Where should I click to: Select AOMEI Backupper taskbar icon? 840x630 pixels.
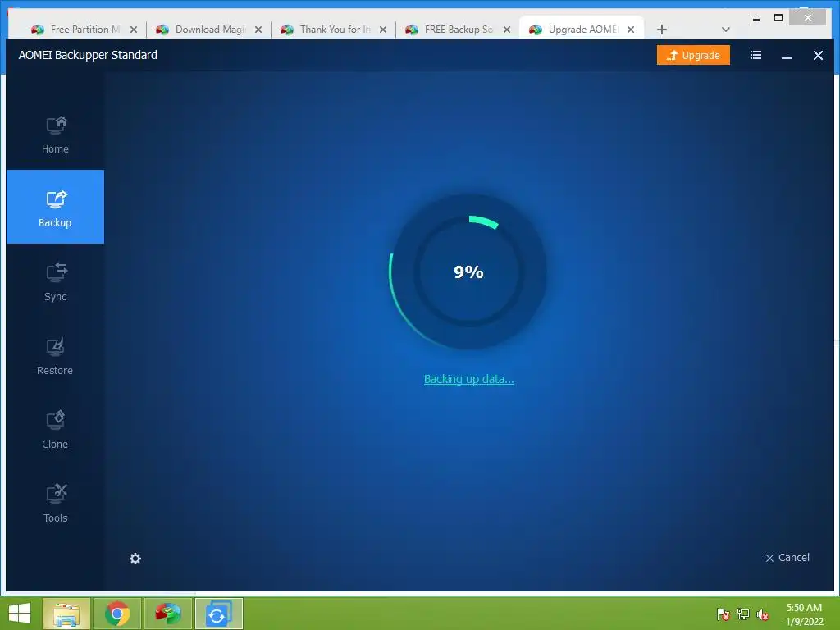(219, 614)
